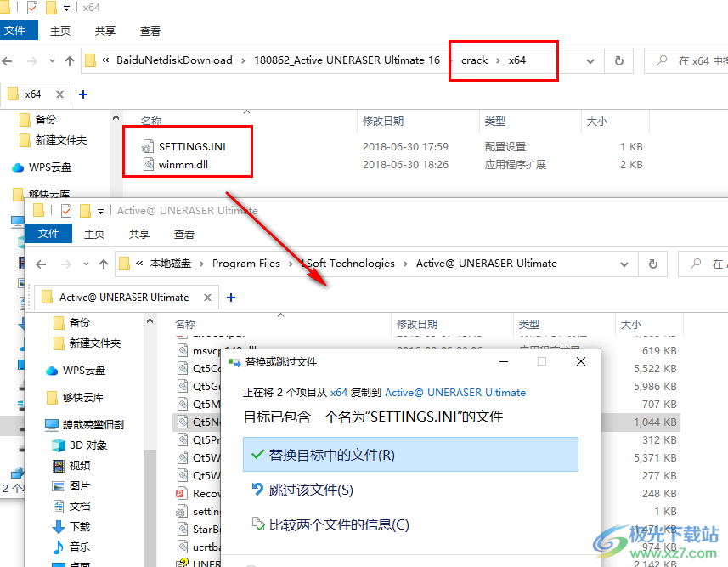Open 主页 ribbon tab in x64 window
The image size is (728, 567).
60,31
